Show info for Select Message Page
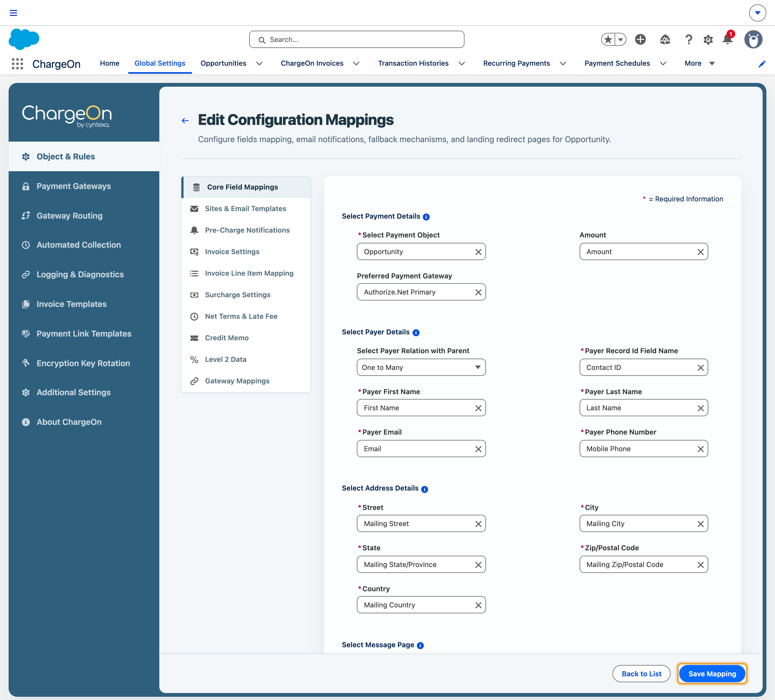The height and width of the screenshot is (700, 775). pyautogui.click(x=420, y=646)
